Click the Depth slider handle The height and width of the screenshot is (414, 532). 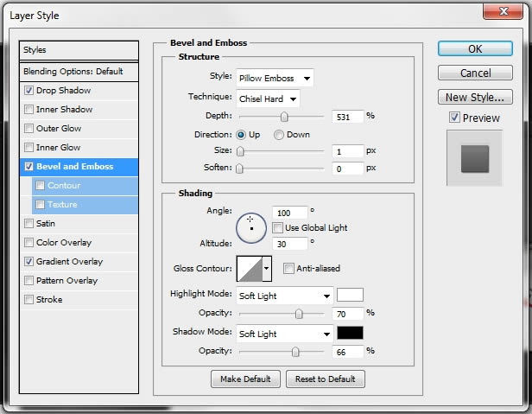(x=284, y=117)
